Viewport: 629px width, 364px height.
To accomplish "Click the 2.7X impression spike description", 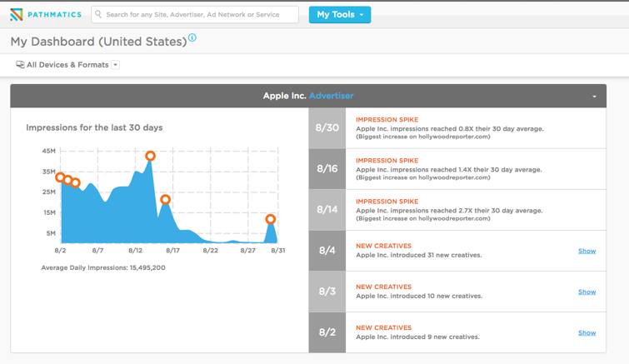I will 449,211.
